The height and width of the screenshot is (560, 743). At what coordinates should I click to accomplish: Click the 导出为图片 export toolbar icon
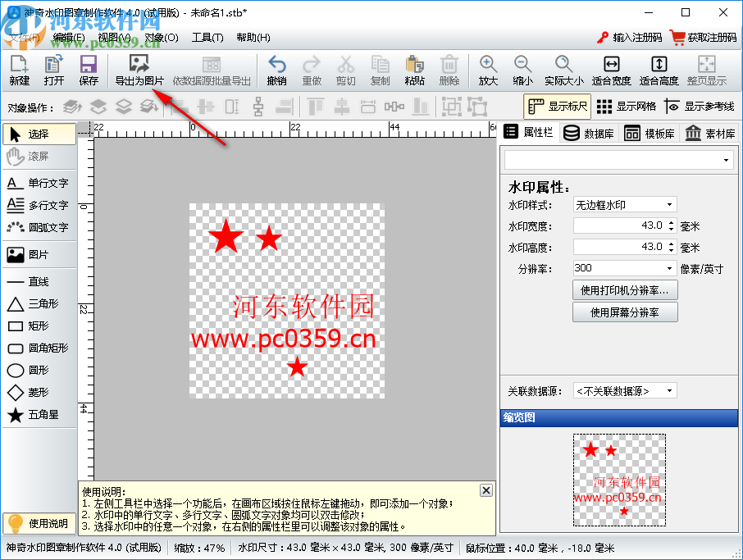click(x=139, y=70)
